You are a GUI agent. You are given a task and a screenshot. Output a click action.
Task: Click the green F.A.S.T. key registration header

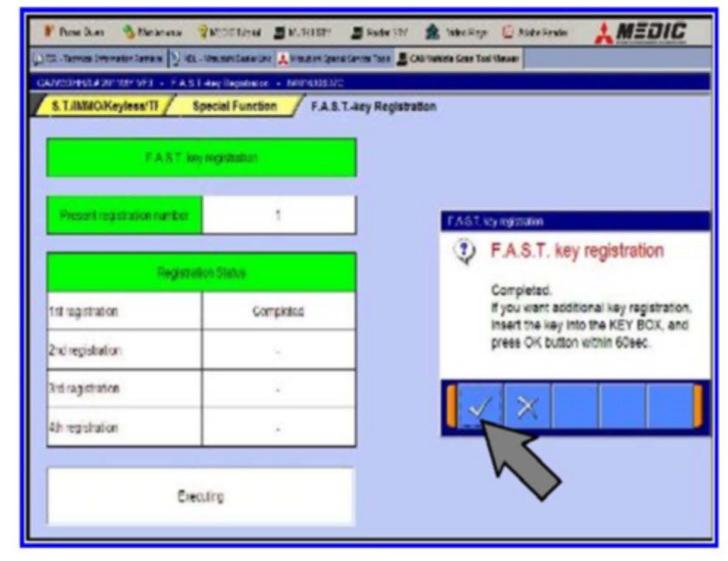(x=201, y=157)
